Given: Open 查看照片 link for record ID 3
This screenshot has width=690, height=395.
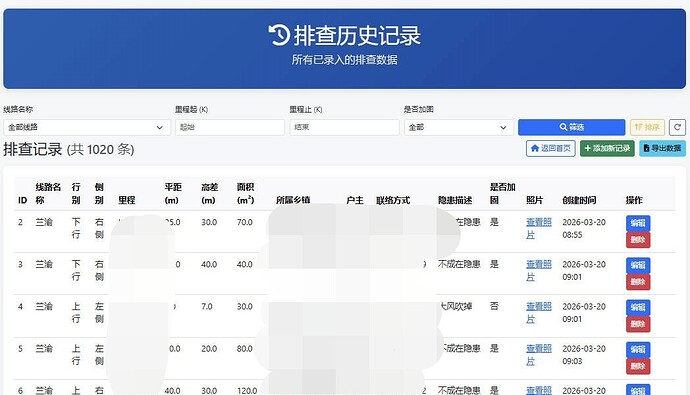Looking at the screenshot, I should tap(538, 271).
